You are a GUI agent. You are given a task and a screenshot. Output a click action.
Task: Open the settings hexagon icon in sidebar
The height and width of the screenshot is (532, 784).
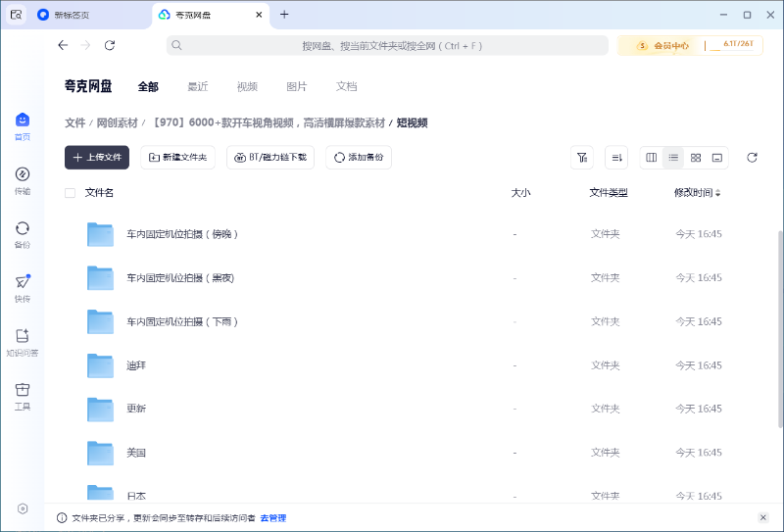pyautogui.click(x=23, y=508)
